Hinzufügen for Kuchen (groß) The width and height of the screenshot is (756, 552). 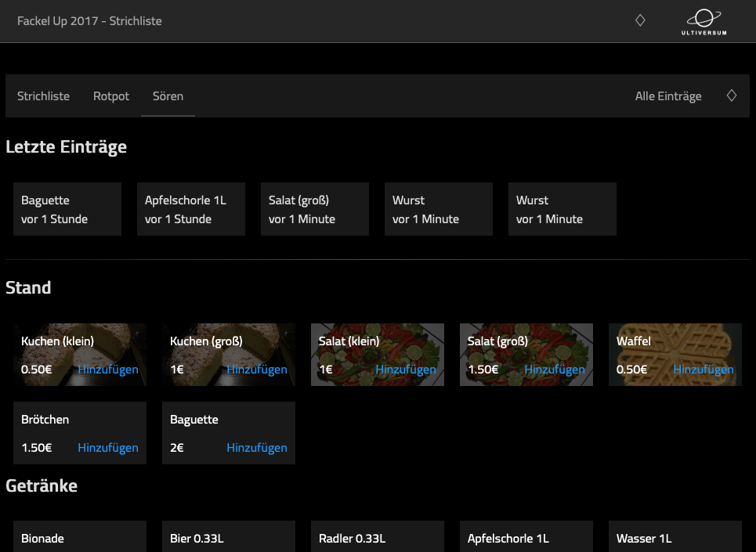(x=256, y=369)
